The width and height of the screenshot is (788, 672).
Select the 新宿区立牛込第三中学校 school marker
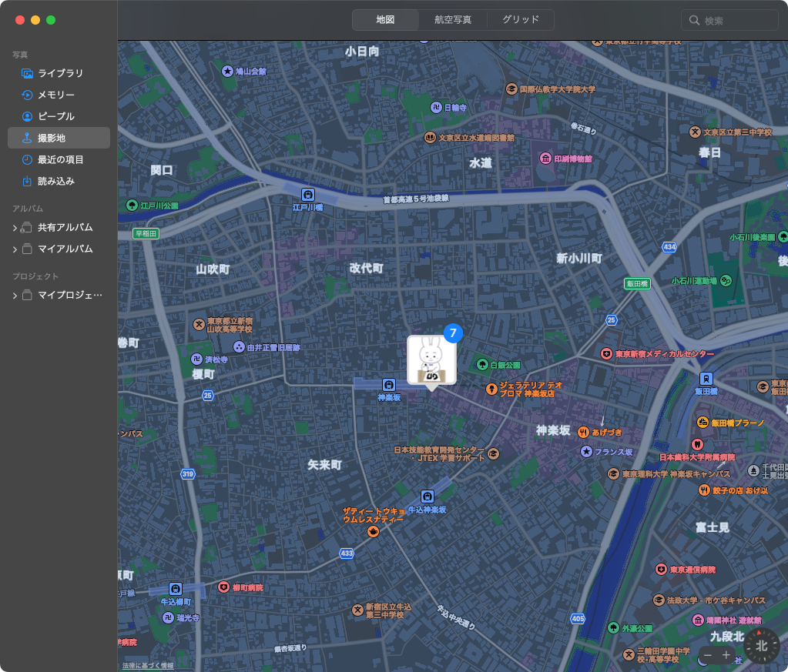click(x=357, y=610)
